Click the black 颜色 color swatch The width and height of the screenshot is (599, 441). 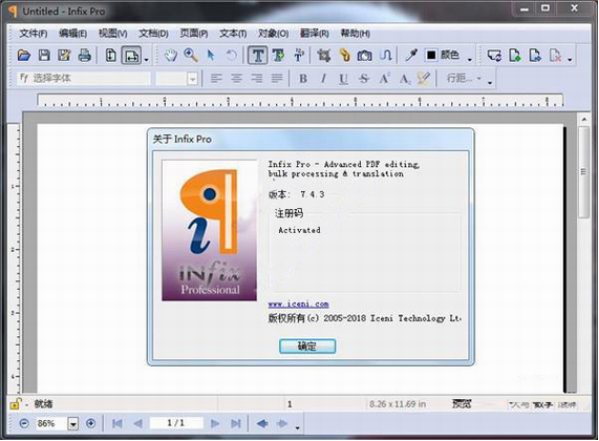(431, 55)
